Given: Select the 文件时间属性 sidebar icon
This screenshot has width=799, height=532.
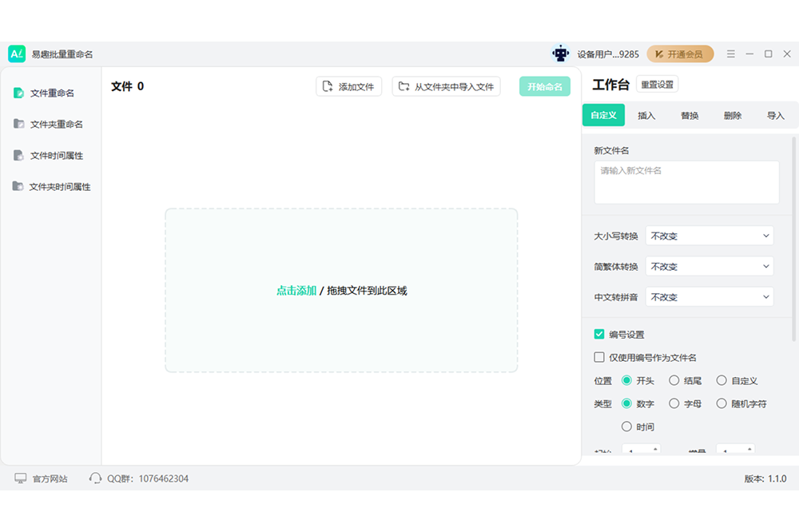Looking at the screenshot, I should [x=18, y=155].
